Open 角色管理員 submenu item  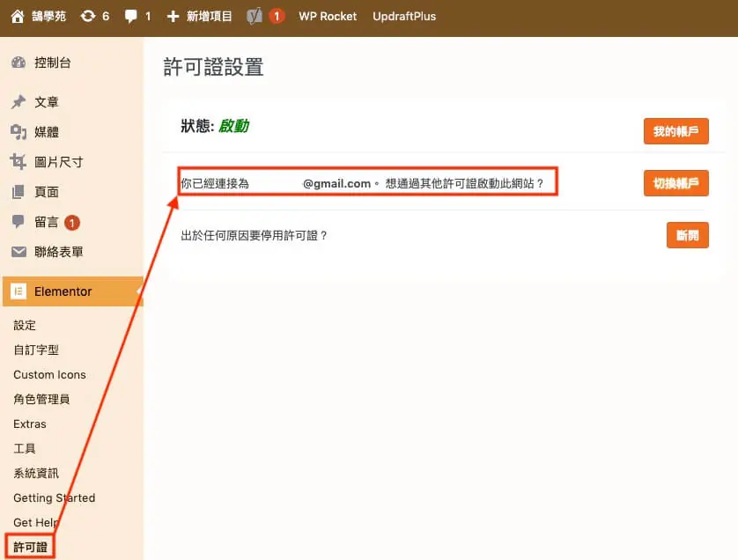pyautogui.click(x=41, y=399)
